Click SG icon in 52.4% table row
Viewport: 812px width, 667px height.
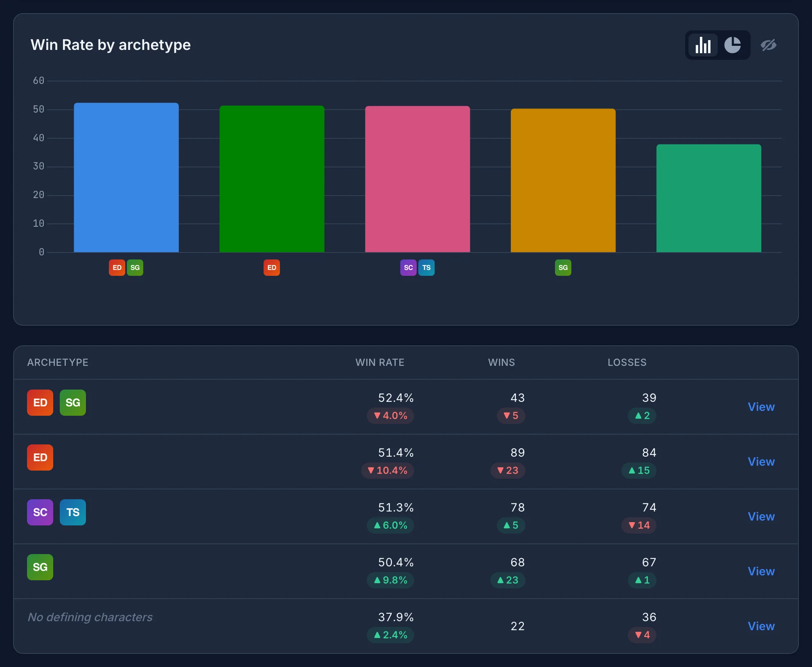[x=73, y=403]
